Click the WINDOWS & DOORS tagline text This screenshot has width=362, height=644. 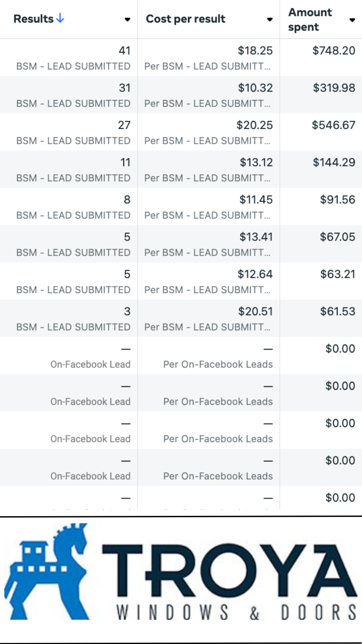click(236, 612)
